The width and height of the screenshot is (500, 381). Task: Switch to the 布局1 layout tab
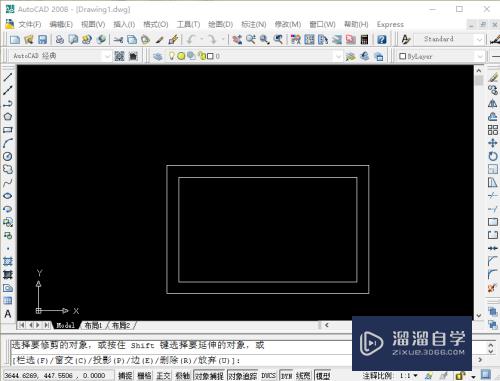tap(93, 325)
